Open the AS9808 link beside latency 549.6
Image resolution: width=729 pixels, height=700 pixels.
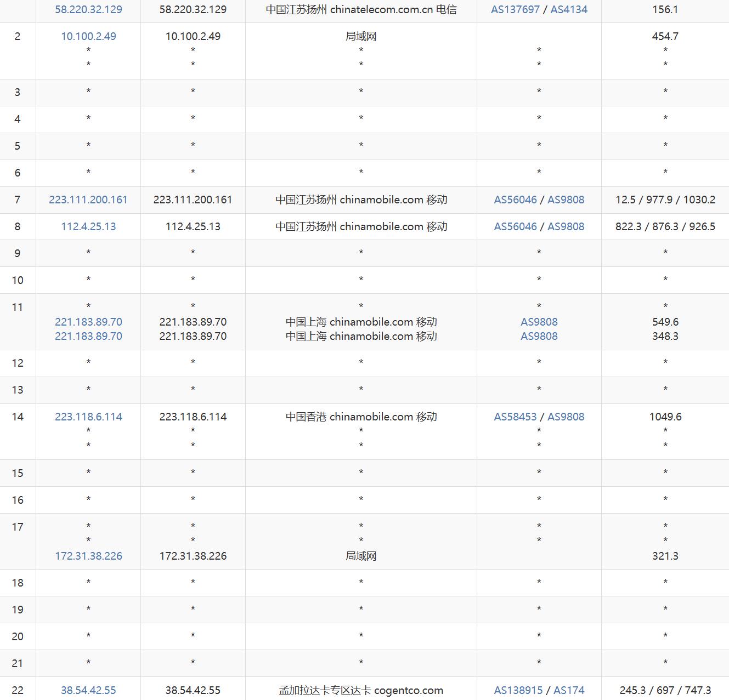pos(539,322)
